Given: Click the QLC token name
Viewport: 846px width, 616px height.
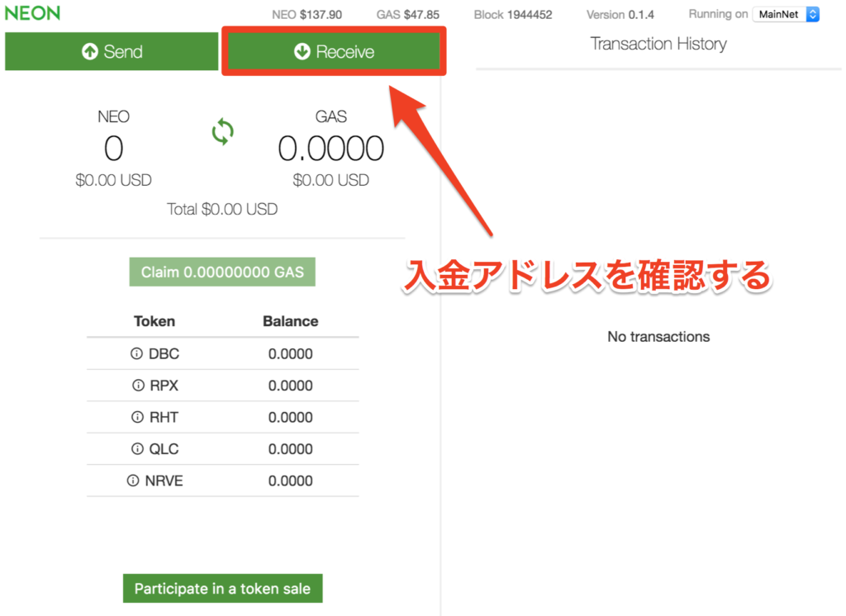Looking at the screenshot, I should point(164,449).
